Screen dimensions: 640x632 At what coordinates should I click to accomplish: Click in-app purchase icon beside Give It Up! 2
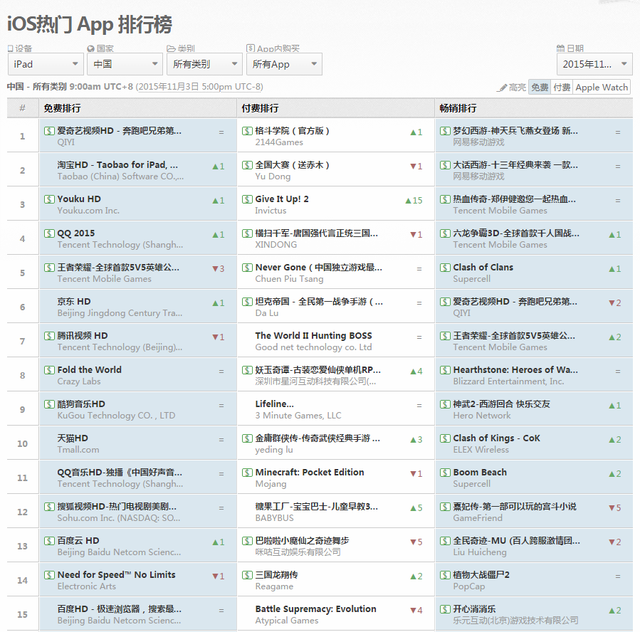[x=247, y=199]
